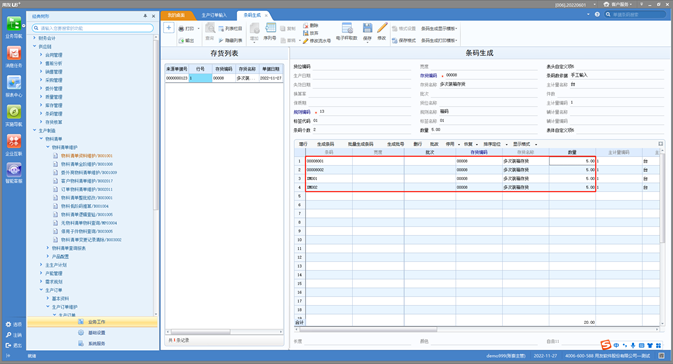Open 物料清单资料维护 tree item
Viewport: 673px width, 364px height.
(x=86, y=156)
